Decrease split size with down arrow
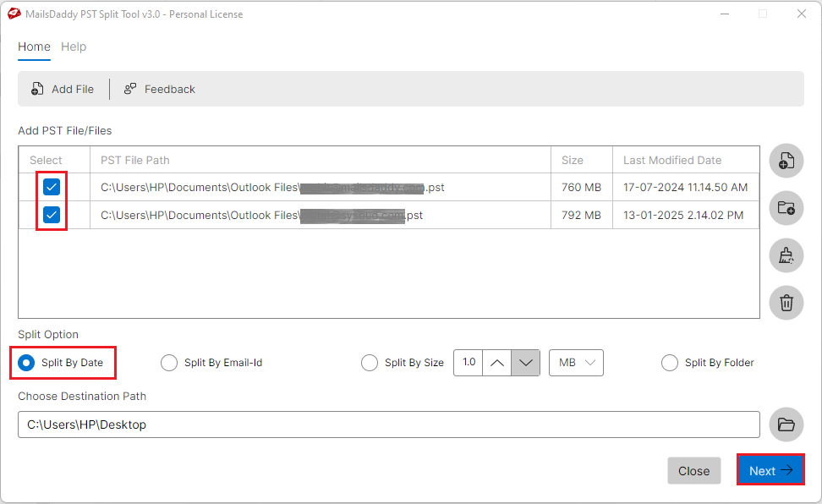 point(526,363)
